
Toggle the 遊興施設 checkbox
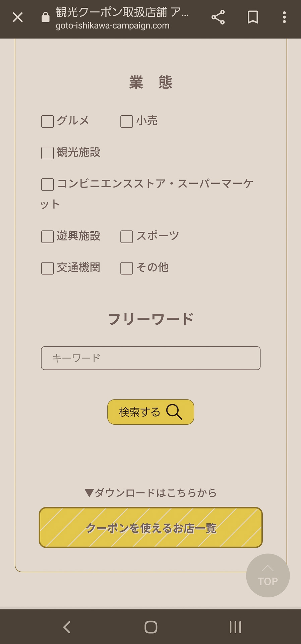(x=48, y=237)
